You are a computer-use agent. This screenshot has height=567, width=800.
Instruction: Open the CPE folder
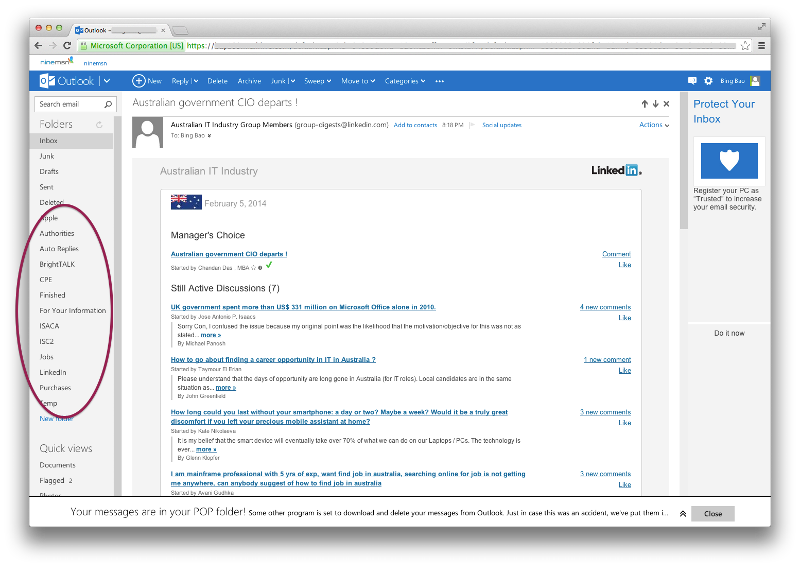coord(45,279)
